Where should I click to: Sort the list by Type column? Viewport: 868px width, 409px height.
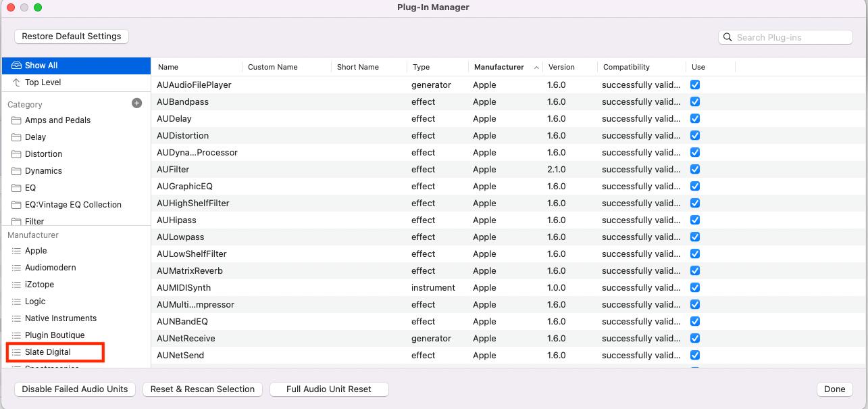[422, 67]
